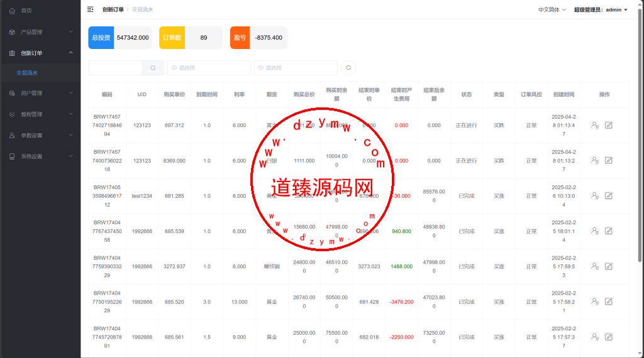Click the -3476.200 loss value
The image size is (644, 358).
[x=401, y=302]
